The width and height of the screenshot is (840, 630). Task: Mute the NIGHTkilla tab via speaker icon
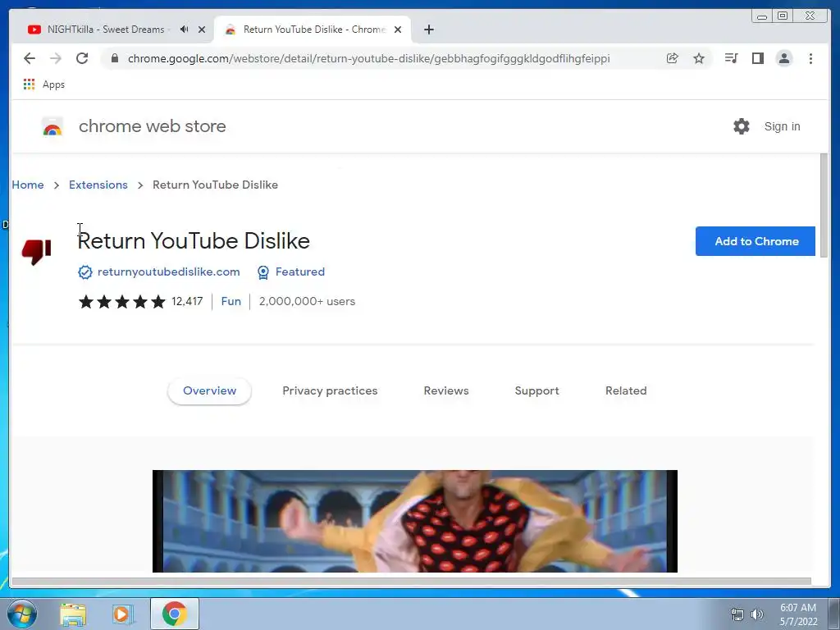tap(184, 30)
